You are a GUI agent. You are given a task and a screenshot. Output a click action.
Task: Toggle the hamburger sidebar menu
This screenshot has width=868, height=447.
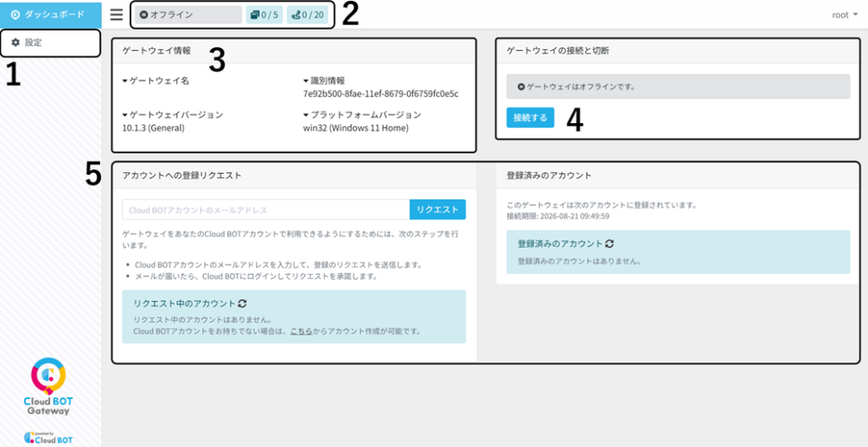116,14
